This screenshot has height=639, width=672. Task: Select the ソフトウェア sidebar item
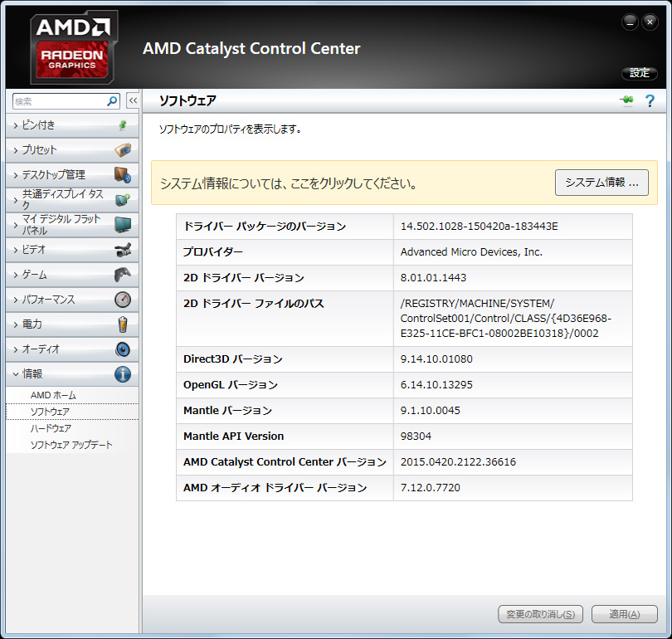click(72, 412)
